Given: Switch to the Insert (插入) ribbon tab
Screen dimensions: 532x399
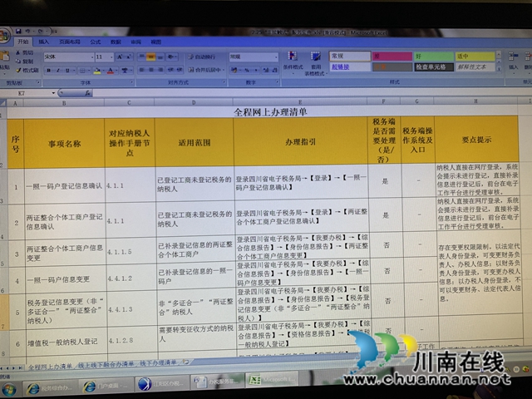Looking at the screenshot, I should pos(43,42).
